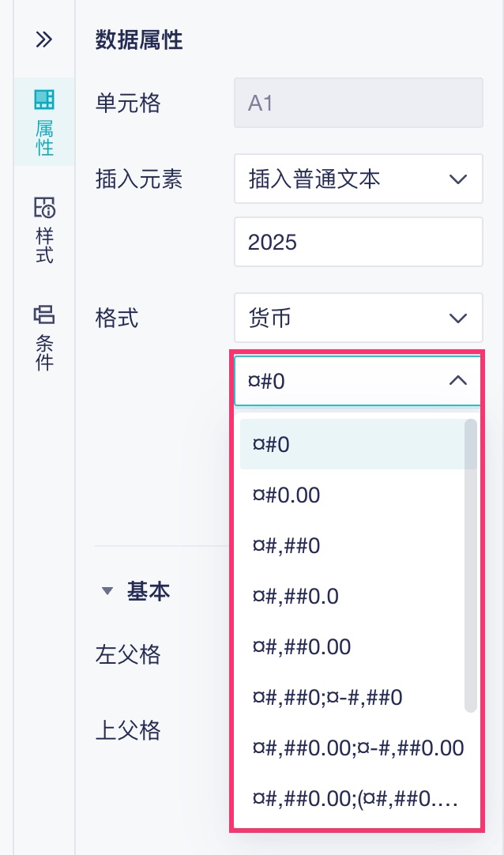Click the 单元格 field showing A1

[x=358, y=103]
